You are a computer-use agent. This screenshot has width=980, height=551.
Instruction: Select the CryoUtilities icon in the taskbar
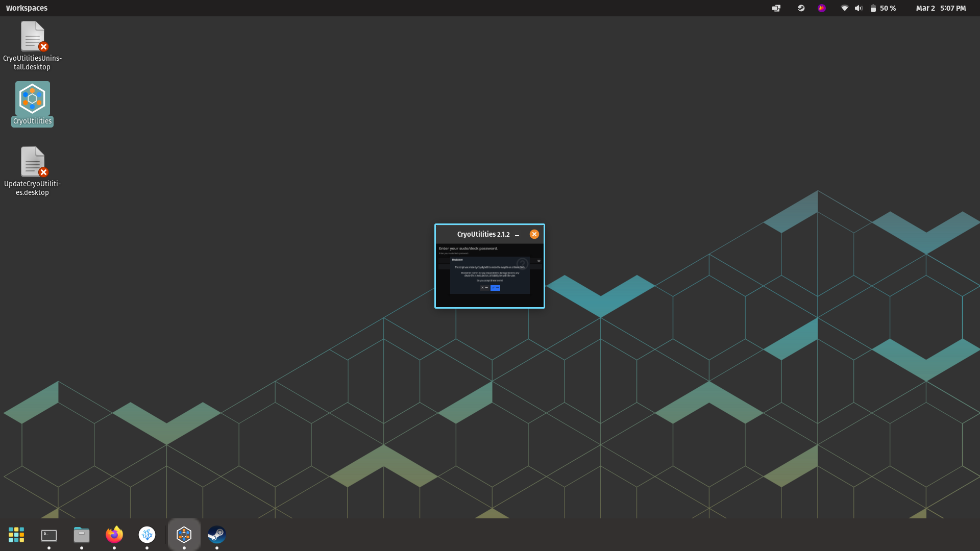coord(184,535)
